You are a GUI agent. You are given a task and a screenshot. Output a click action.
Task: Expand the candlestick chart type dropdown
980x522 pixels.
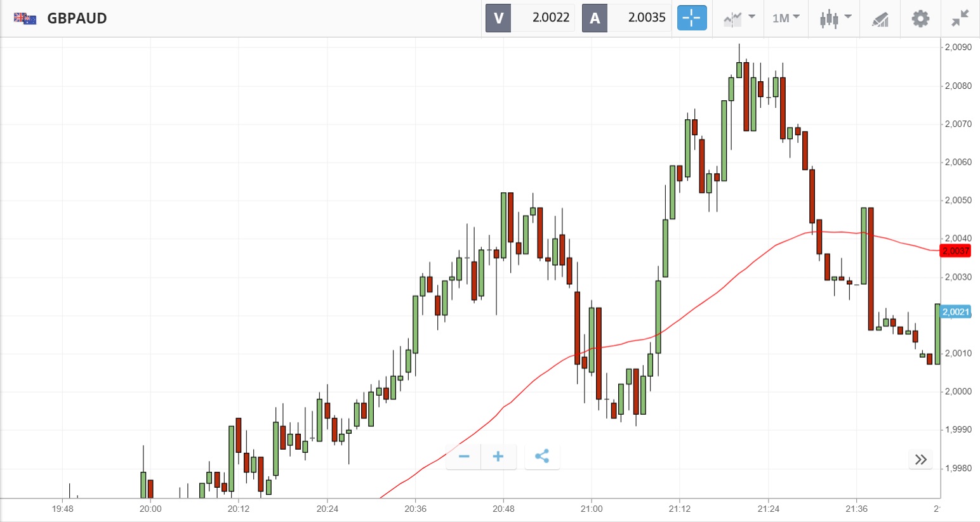[x=835, y=18]
